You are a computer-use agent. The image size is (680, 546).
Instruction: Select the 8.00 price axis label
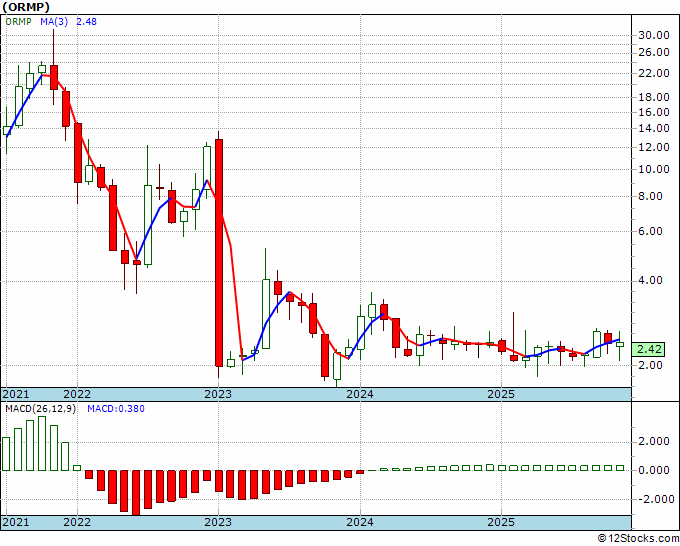pos(651,196)
